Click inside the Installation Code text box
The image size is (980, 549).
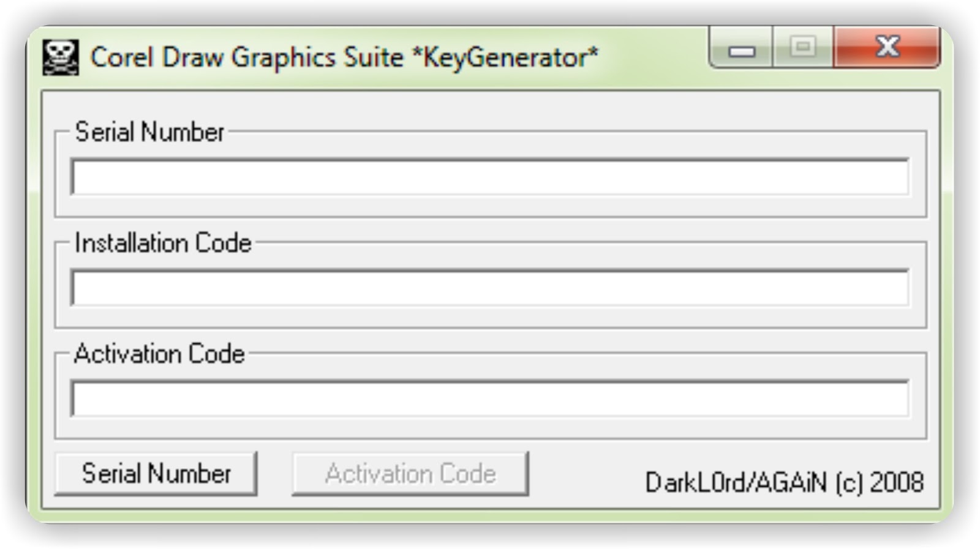click(x=490, y=288)
